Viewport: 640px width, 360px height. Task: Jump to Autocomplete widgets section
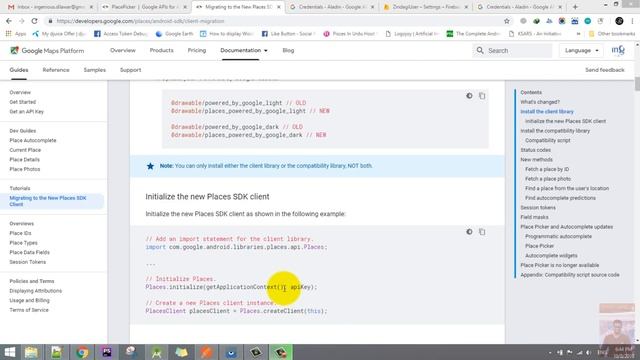pyautogui.click(x=551, y=256)
